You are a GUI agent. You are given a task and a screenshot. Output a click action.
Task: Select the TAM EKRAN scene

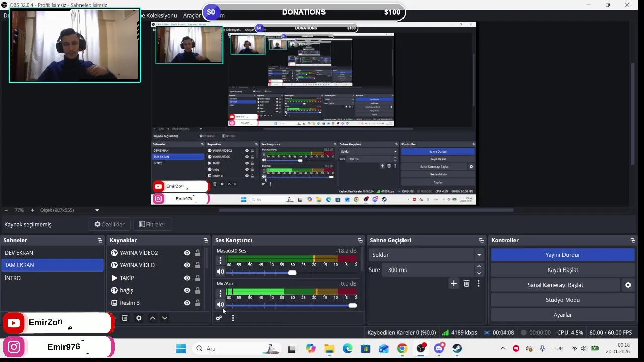click(52, 265)
